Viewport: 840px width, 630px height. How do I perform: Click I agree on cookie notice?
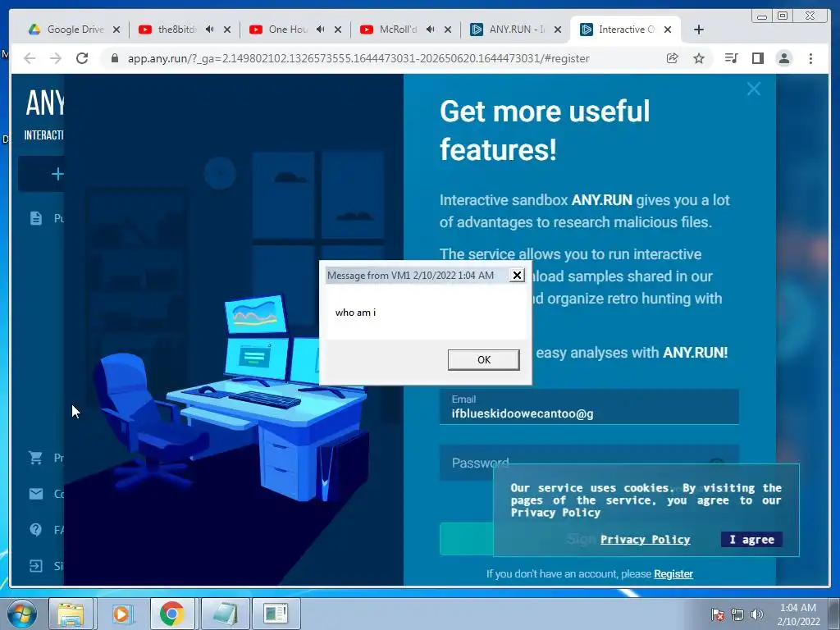pyautogui.click(x=751, y=540)
